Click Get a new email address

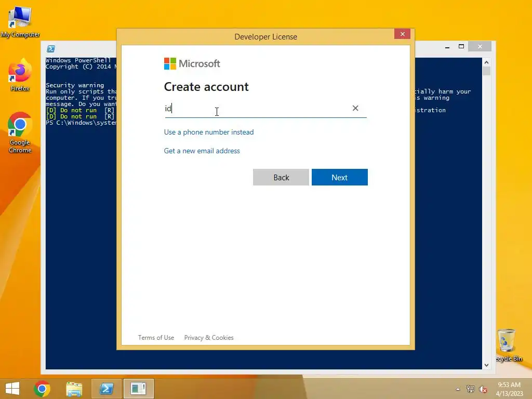202,151
